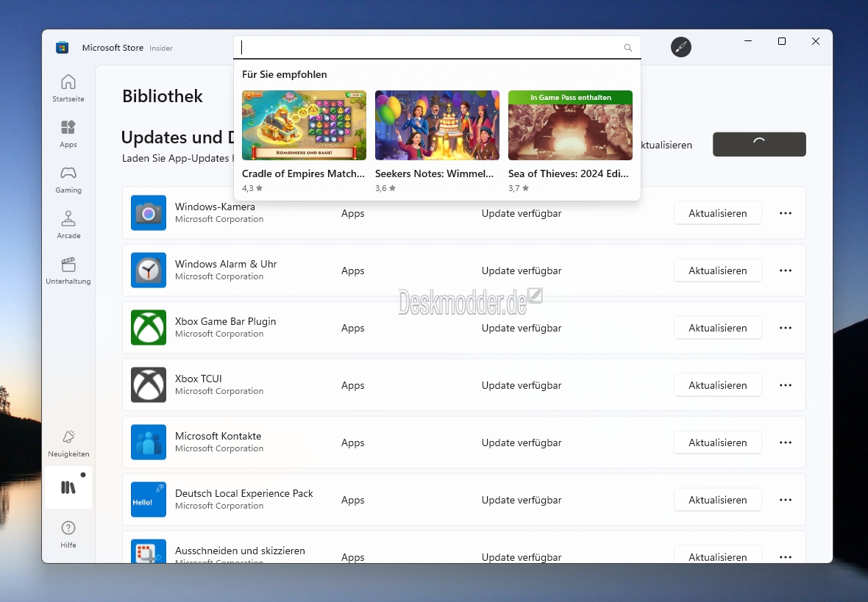Image resolution: width=868 pixels, height=602 pixels.
Task: Update Ausschneiden und skizzieren
Action: (x=717, y=555)
